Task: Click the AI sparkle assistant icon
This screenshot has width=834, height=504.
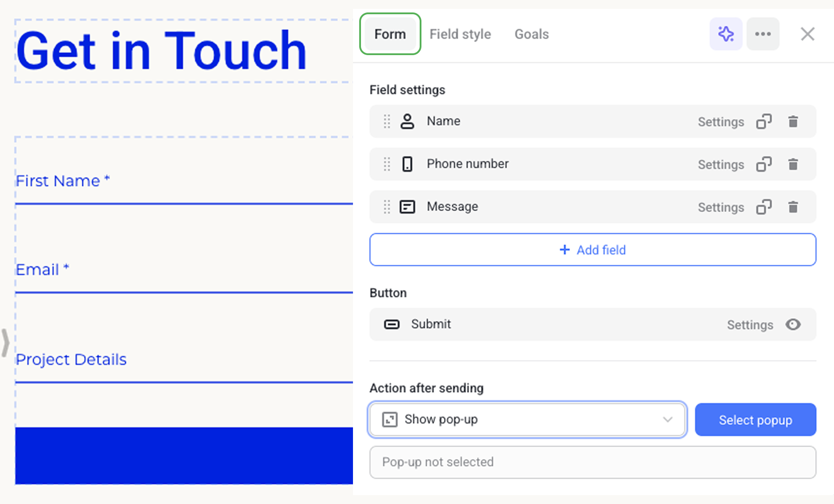Action: (x=726, y=34)
